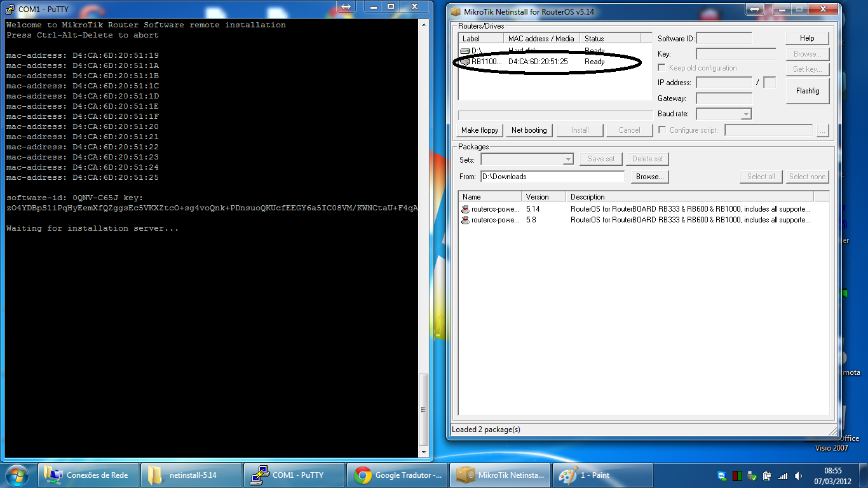
Task: Switch to Google Tradutor Chrome window
Action: (397, 475)
